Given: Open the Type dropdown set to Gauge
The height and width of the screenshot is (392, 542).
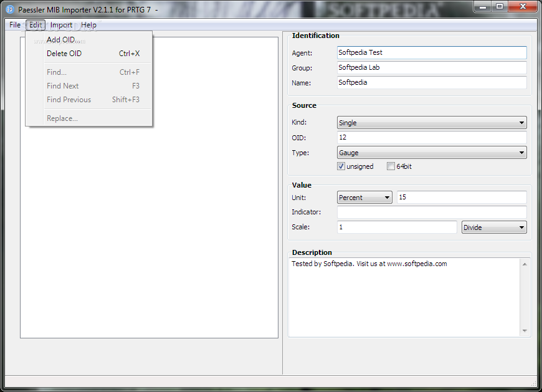Looking at the screenshot, I should pos(432,153).
